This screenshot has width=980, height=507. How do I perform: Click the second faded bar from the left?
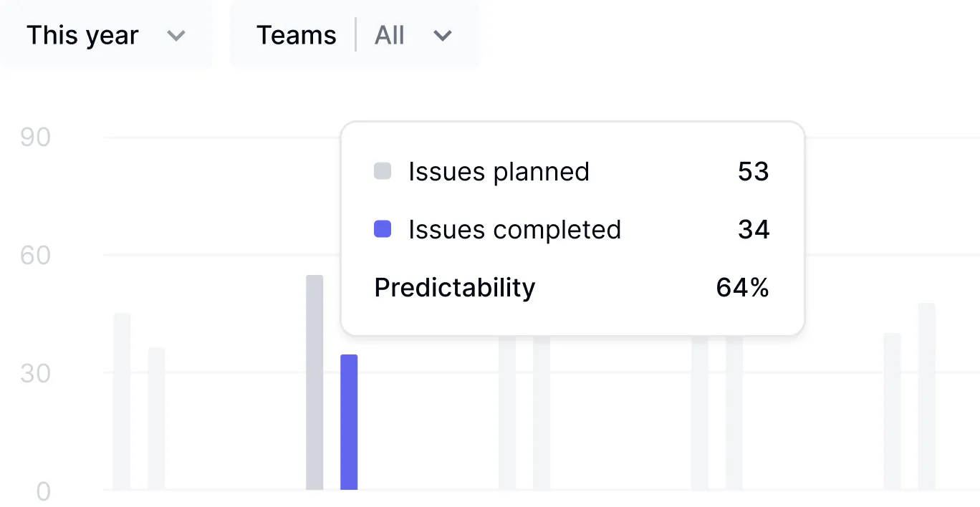(157, 419)
